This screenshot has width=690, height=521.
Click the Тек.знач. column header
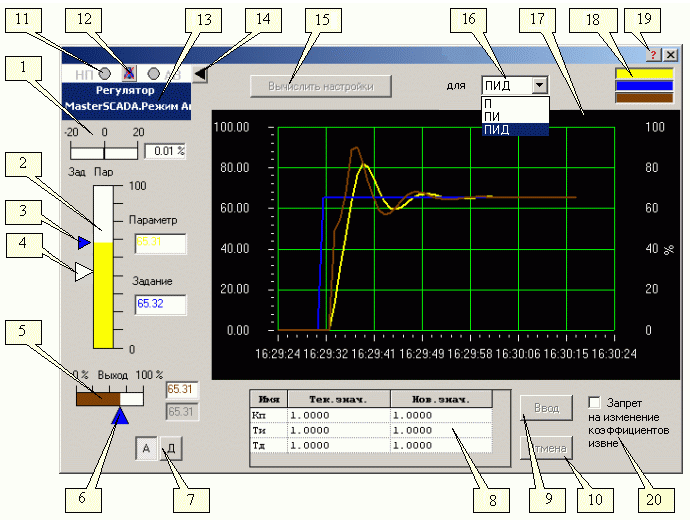(x=338, y=399)
